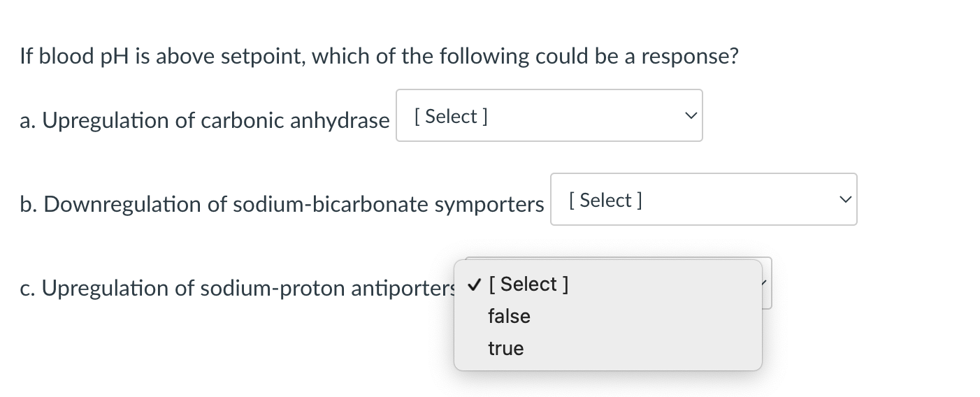The width and height of the screenshot is (980, 397).
Task: Click the label "a. Upregulation of carbonic anhydrase"
Action: coord(205,120)
